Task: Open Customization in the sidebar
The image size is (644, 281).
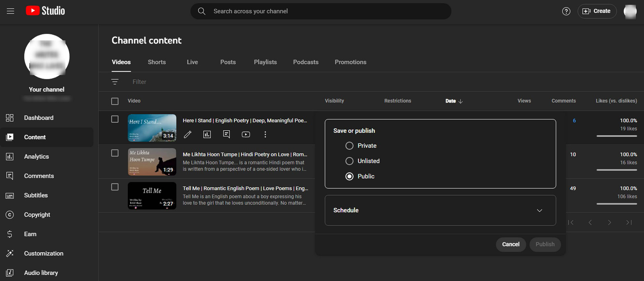Action: (x=47, y=254)
